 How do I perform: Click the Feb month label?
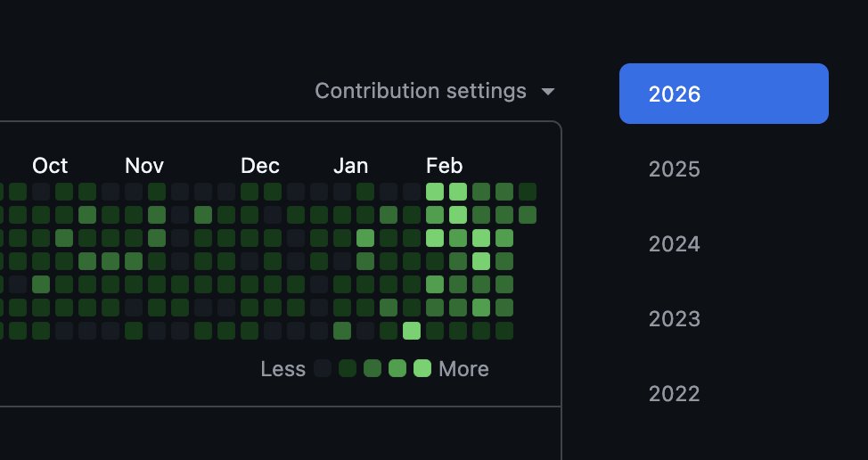coord(444,166)
